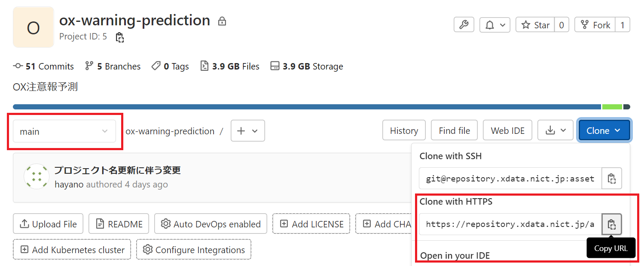Viewport: 644px width, 266px height.
Task: Expand the Clone dropdown
Action: (x=604, y=130)
